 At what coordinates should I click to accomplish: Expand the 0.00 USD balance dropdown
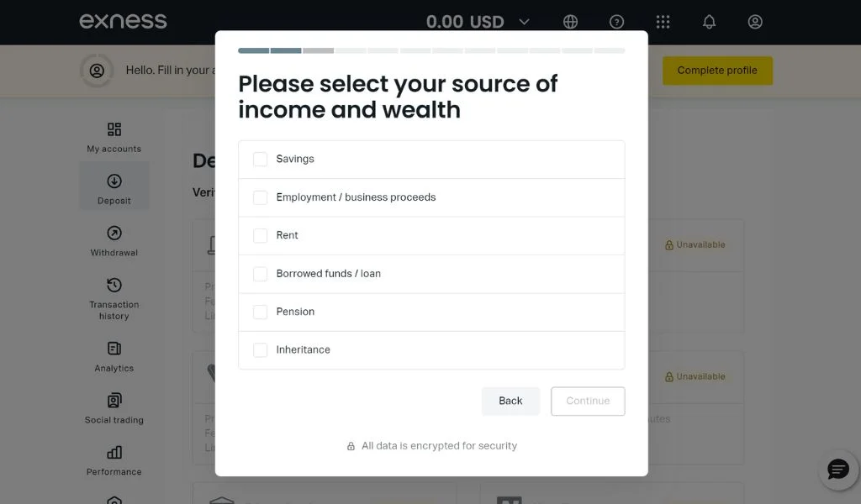[x=525, y=22]
